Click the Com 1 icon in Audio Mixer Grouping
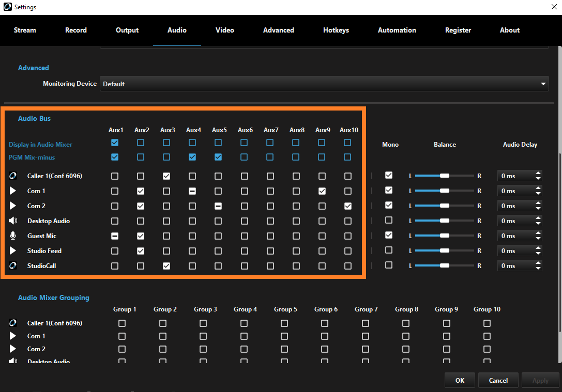The height and width of the screenshot is (392, 562). pos(13,336)
